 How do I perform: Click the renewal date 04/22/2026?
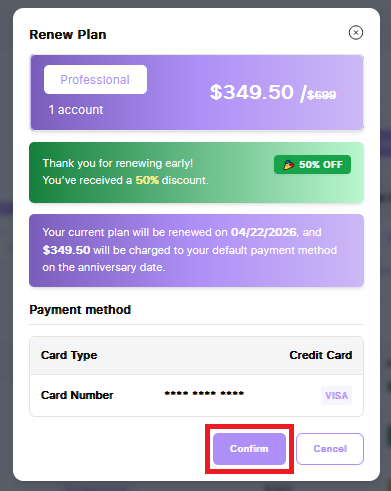click(264, 232)
